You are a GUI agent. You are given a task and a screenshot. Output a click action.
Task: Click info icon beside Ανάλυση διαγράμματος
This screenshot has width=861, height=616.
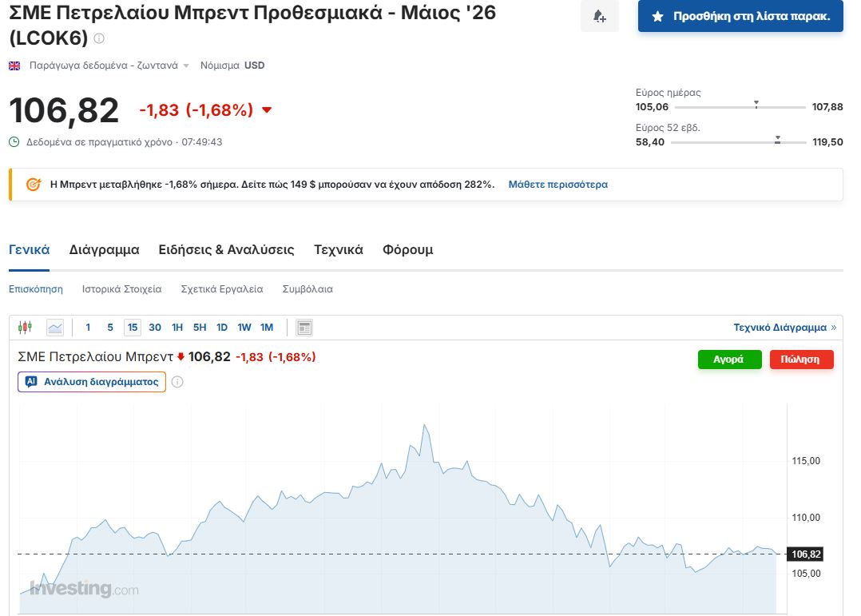coord(177,382)
